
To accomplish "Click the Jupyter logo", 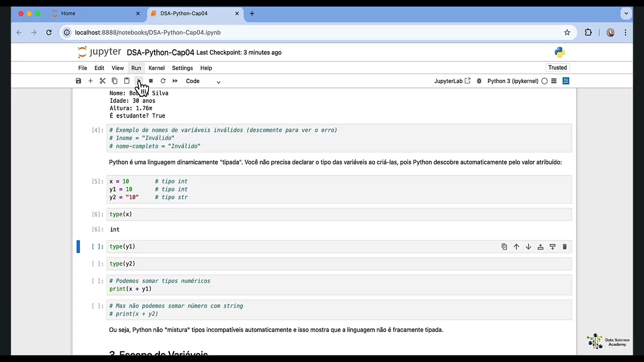I will (99, 52).
